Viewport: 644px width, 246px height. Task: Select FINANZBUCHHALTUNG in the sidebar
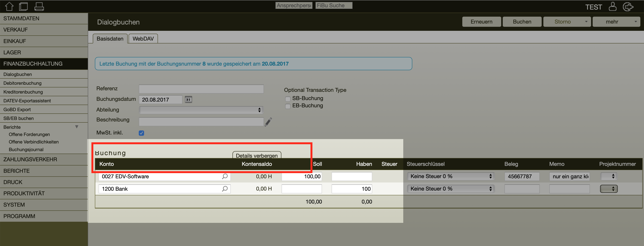coord(44,64)
